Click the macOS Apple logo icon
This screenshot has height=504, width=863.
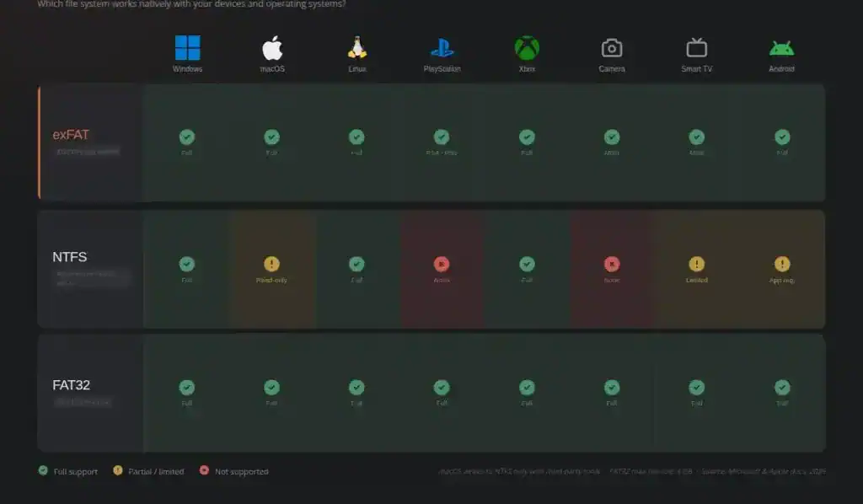point(272,48)
